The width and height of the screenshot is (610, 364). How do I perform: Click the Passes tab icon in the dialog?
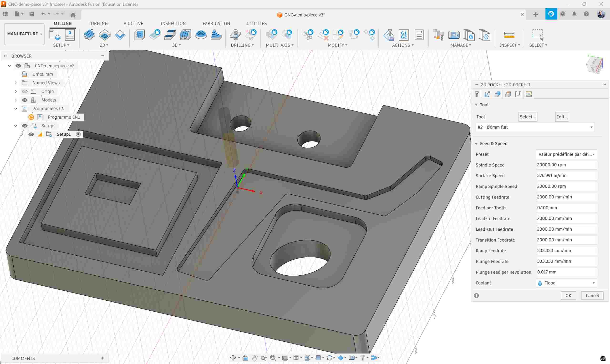pos(508,94)
